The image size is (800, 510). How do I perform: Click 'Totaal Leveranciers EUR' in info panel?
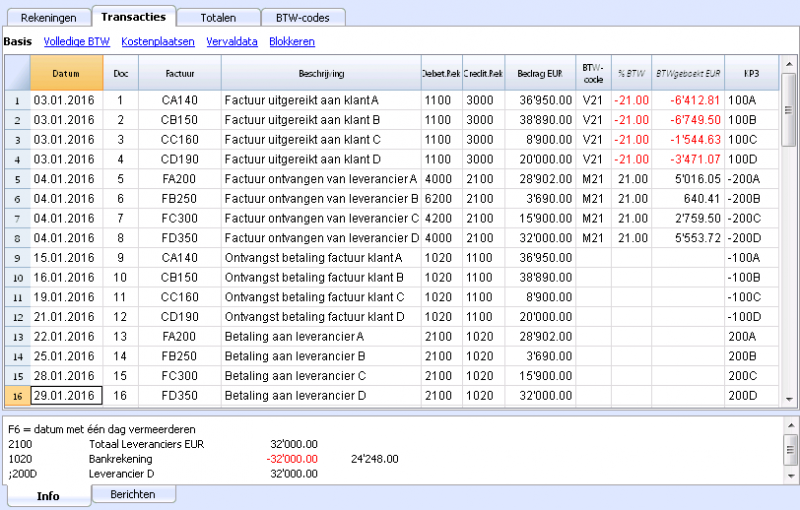146,444
